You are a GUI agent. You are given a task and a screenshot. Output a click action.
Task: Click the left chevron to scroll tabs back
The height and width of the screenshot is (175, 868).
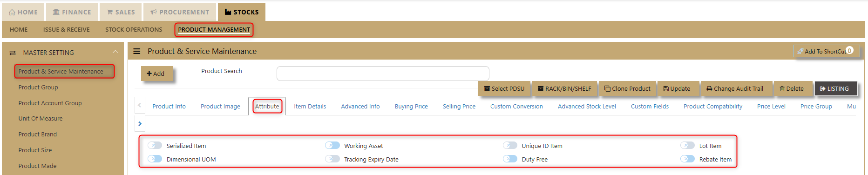(140, 106)
